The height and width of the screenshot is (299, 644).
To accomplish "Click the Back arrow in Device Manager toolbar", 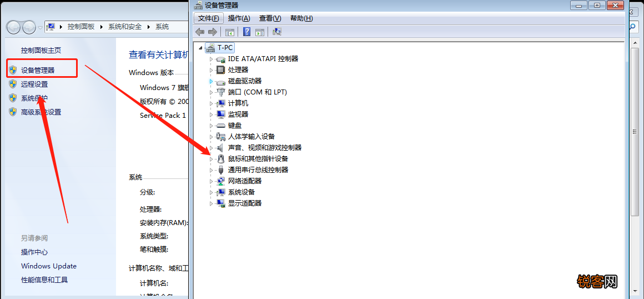I will coord(200,32).
